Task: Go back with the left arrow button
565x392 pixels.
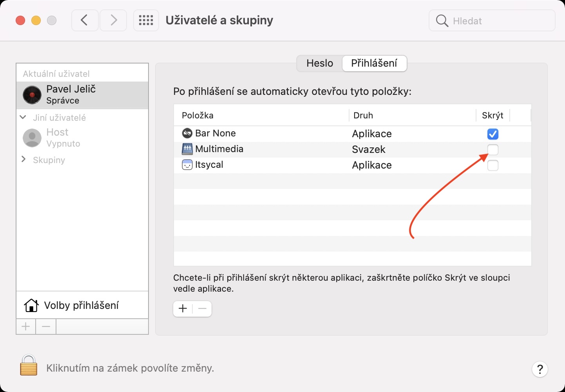Action: pyautogui.click(x=85, y=20)
